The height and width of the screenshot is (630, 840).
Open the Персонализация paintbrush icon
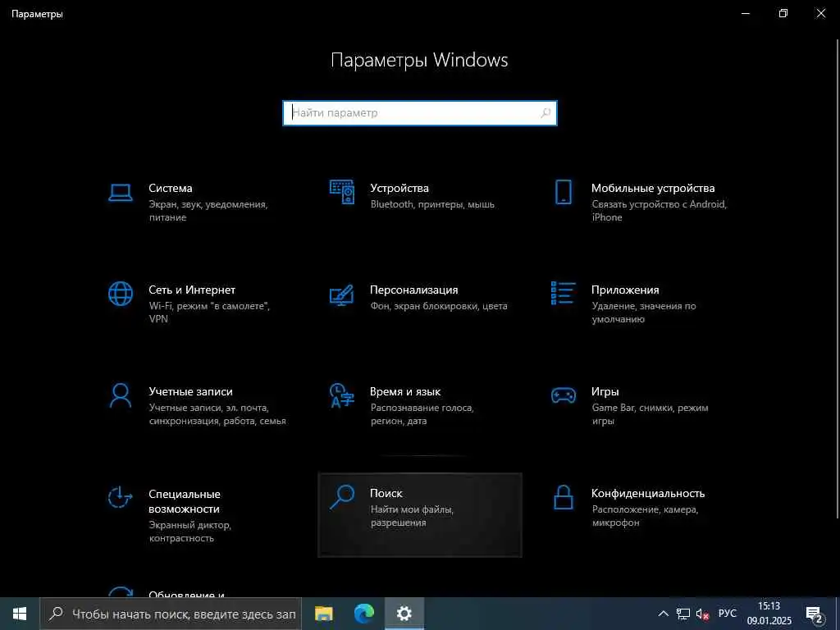point(342,294)
